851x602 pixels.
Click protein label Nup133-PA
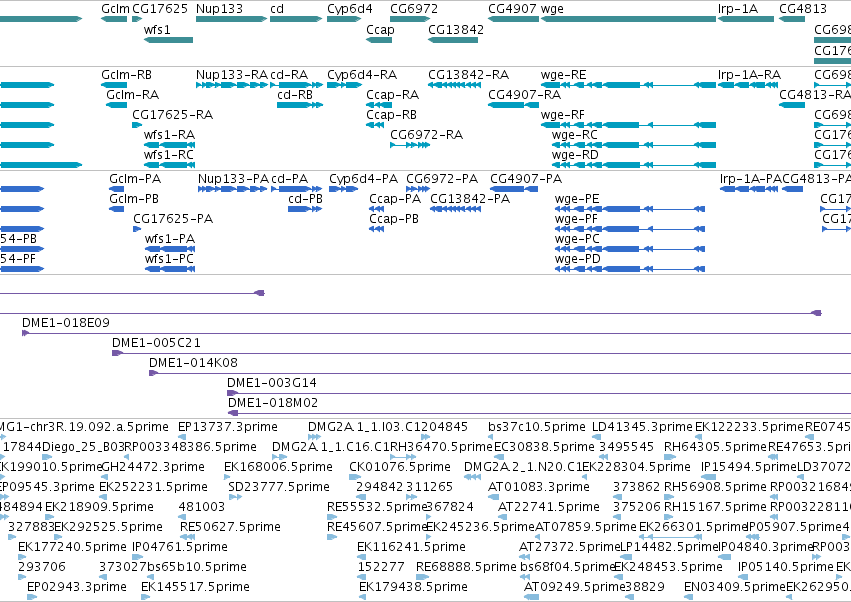tap(234, 179)
